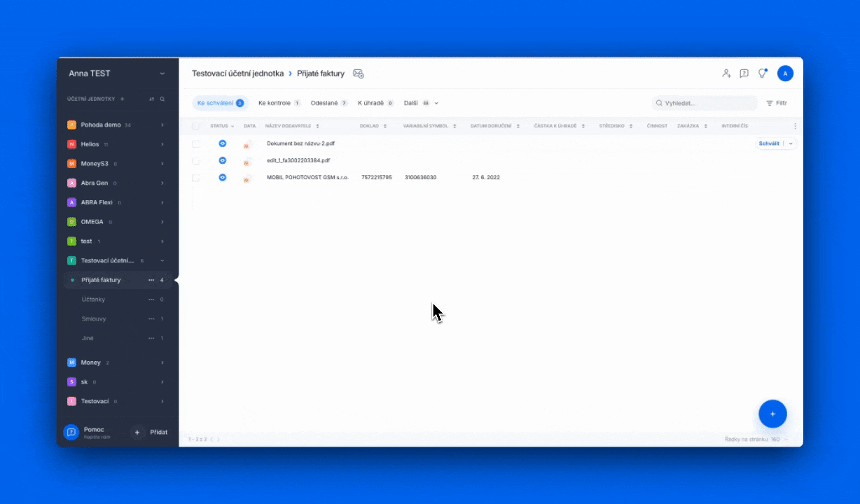Select Jiné in sidebar
Image resolution: width=860 pixels, height=504 pixels.
click(88, 338)
